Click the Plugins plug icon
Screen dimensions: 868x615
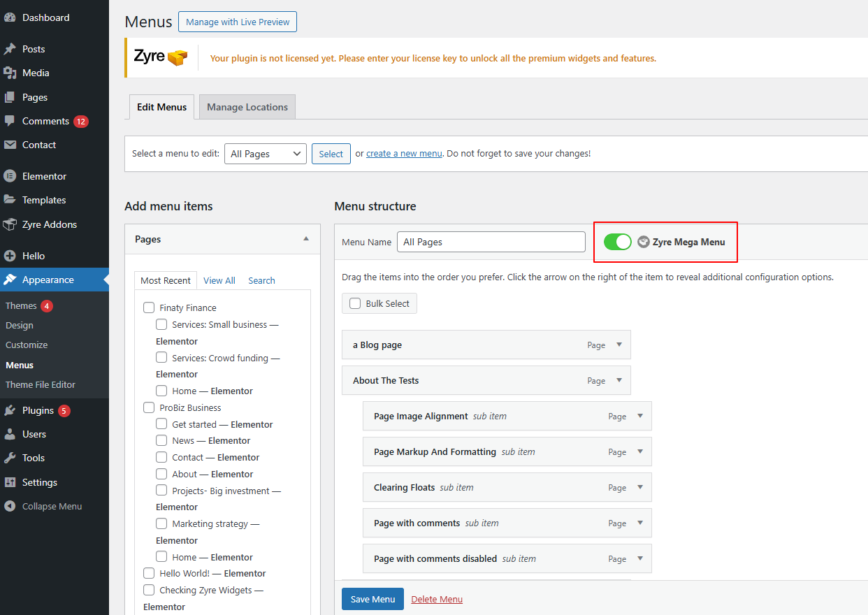click(x=10, y=410)
